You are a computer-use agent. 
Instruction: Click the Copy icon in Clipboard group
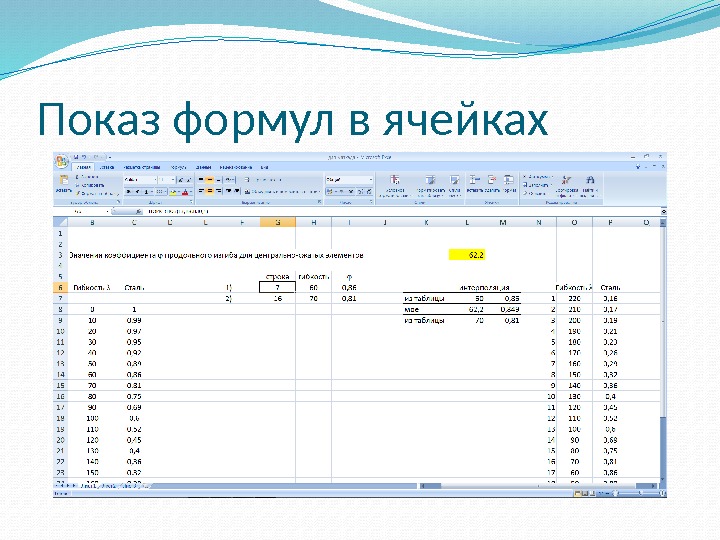(x=77, y=185)
